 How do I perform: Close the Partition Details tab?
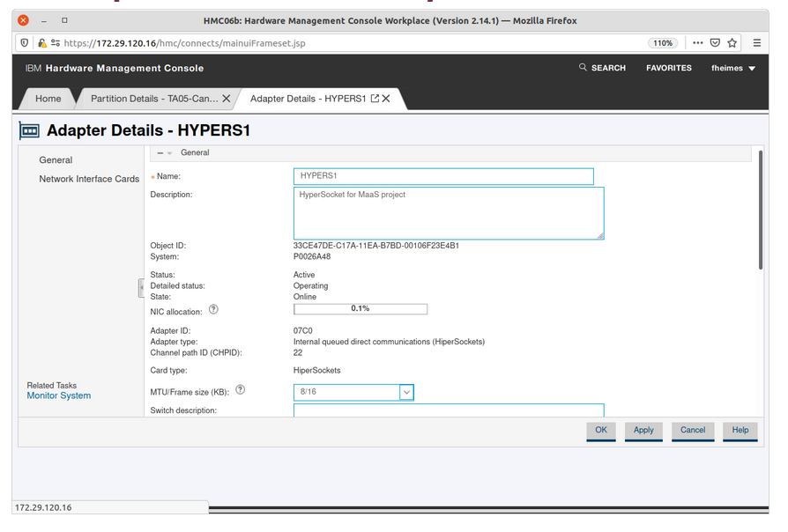[x=227, y=99]
